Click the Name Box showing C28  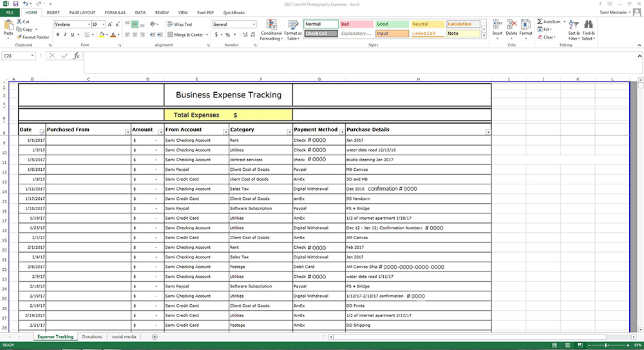click(x=19, y=55)
